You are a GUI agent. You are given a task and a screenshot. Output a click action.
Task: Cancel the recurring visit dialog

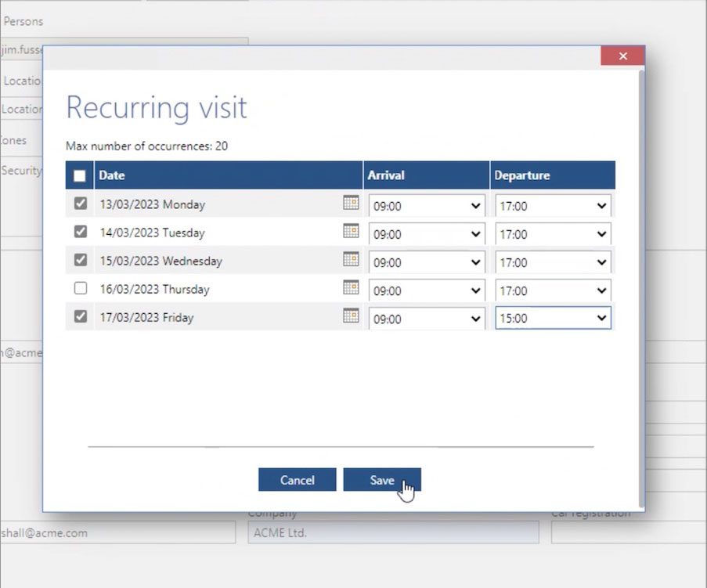[297, 479]
